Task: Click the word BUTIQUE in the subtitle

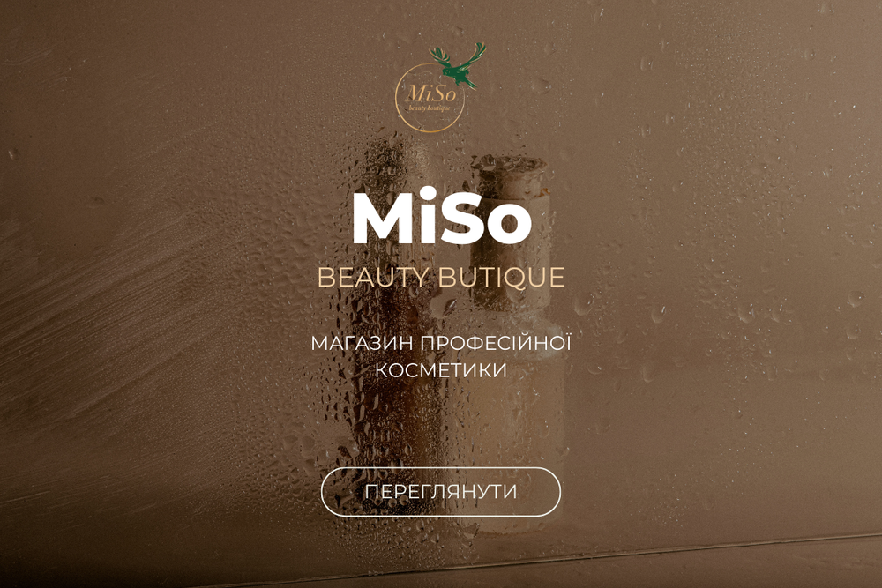Action: 502,278
